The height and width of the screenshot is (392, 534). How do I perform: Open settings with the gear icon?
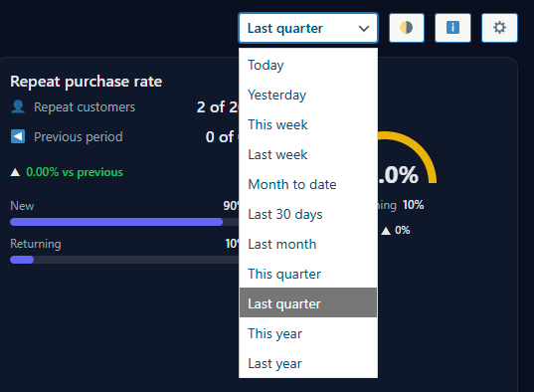tap(499, 28)
